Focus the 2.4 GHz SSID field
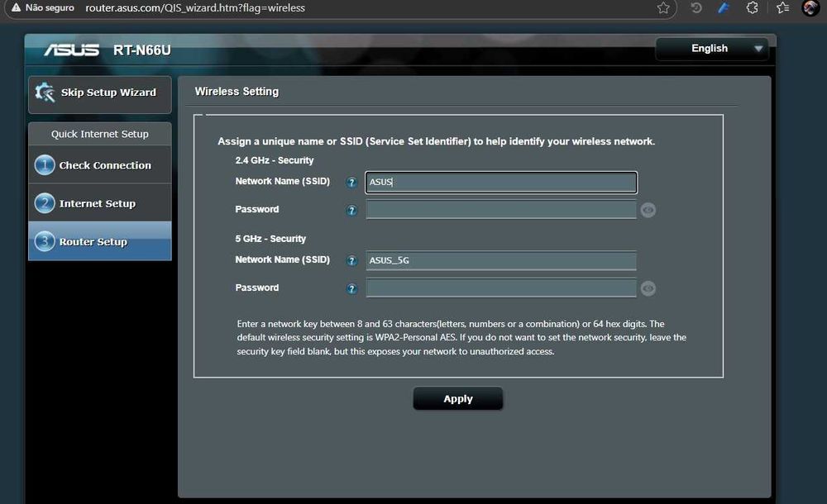This screenshot has width=827, height=504. 501,183
